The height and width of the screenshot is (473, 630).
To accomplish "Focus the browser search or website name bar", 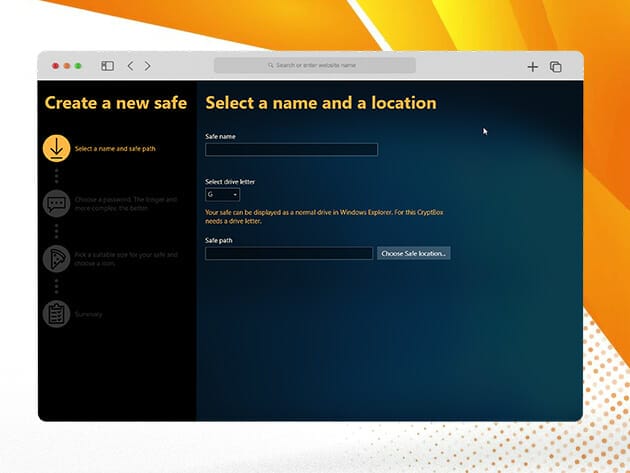I will click(315, 66).
